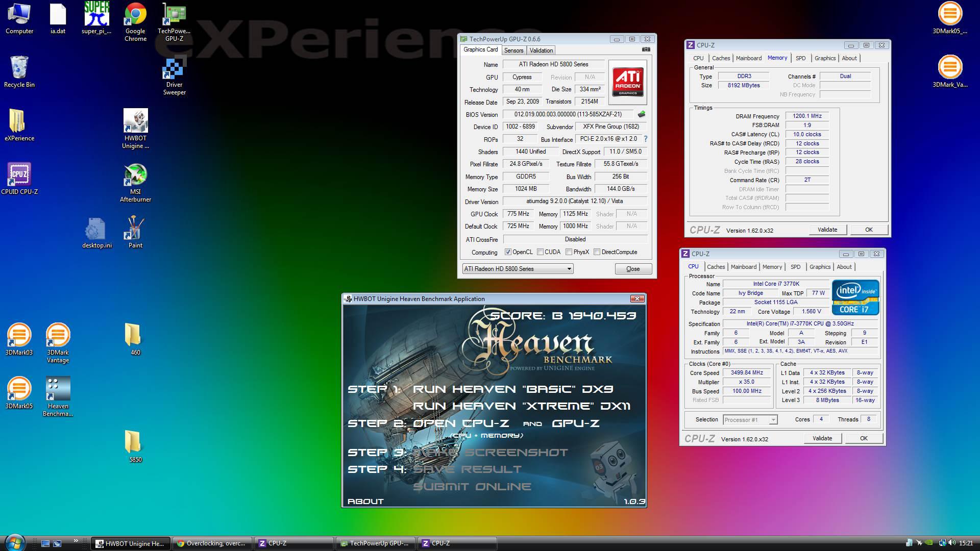Open the folder named 460

point(133,339)
